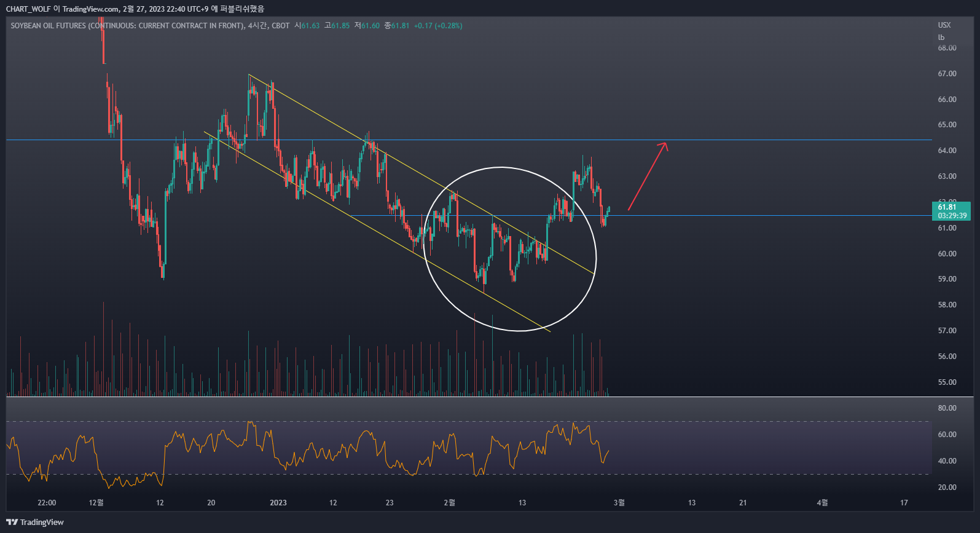The image size is (980, 533).
Task: Click the open value 61.63
Action: 310,26
